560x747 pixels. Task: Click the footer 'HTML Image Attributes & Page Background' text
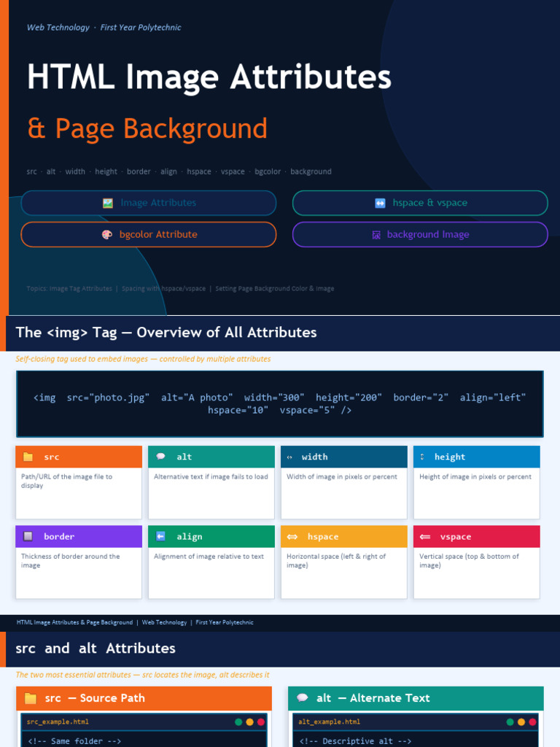tap(74, 623)
